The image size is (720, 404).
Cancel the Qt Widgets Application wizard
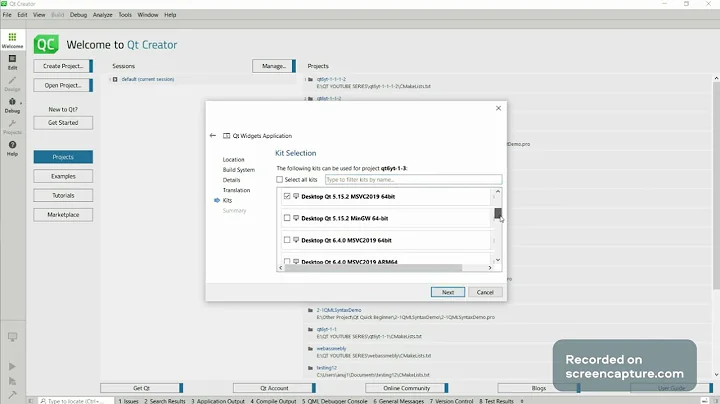click(x=485, y=292)
